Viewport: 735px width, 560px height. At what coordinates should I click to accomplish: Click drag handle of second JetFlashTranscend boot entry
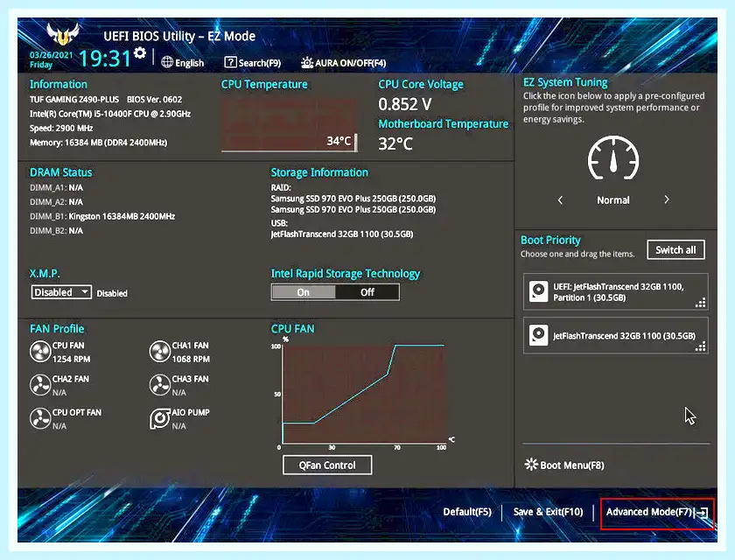point(700,346)
